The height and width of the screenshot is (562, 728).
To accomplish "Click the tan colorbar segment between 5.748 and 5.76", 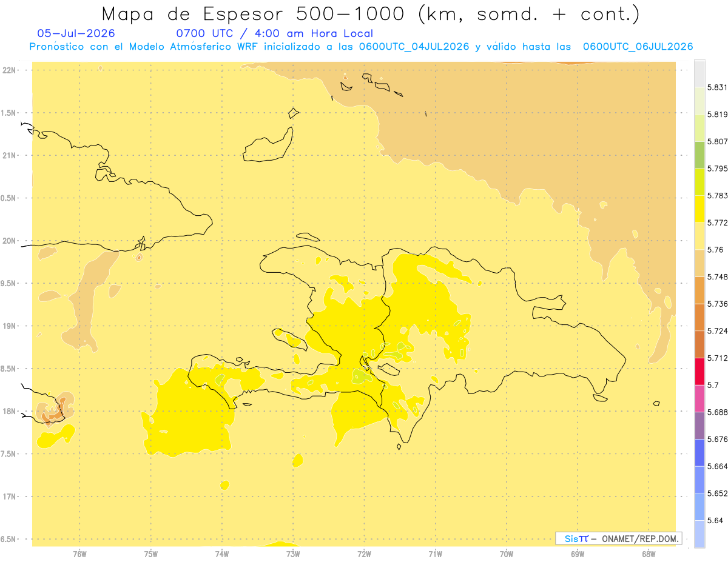I will click(x=699, y=263).
